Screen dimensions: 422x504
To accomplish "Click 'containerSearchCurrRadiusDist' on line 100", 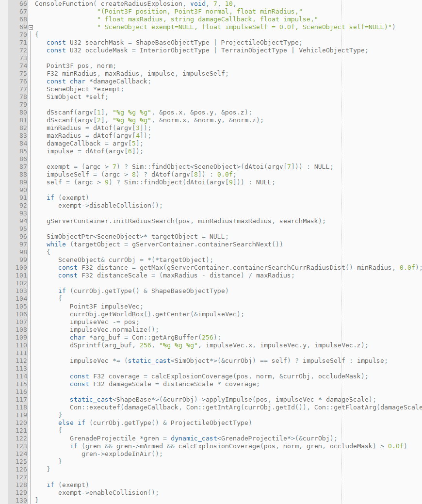I will click(x=289, y=268).
